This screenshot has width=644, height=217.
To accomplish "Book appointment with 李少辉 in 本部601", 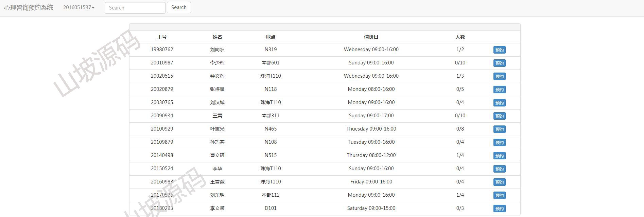I will coord(499,63).
